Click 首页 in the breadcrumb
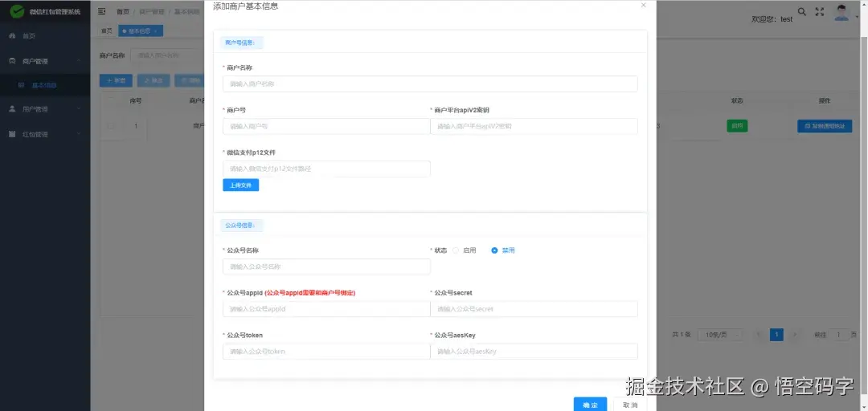Image resolution: width=868 pixels, height=411 pixels. (x=123, y=11)
